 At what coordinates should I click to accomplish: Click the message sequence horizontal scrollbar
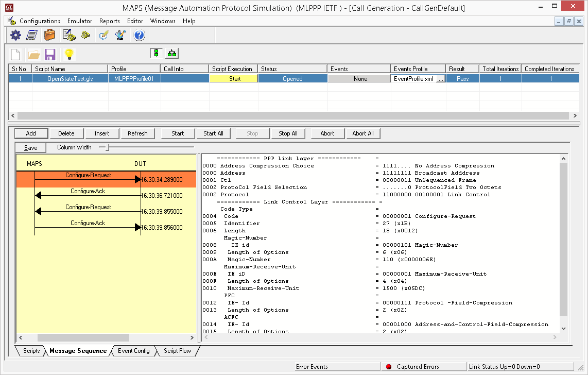coord(83,337)
